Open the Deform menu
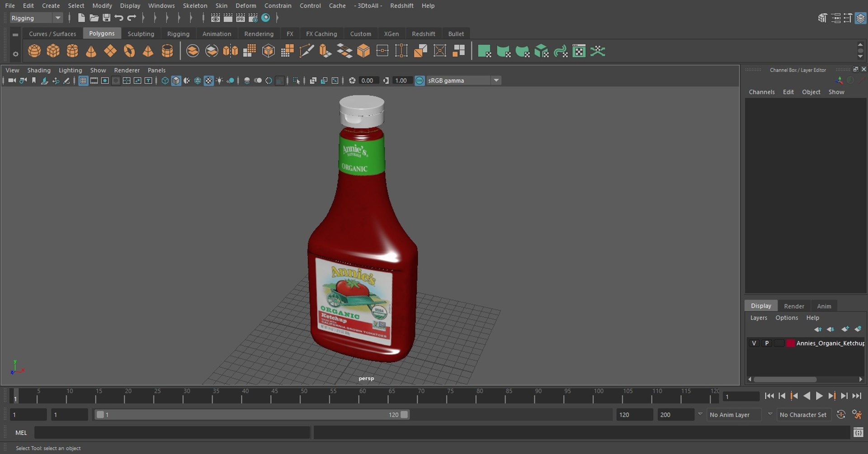This screenshot has width=868, height=454. click(245, 6)
